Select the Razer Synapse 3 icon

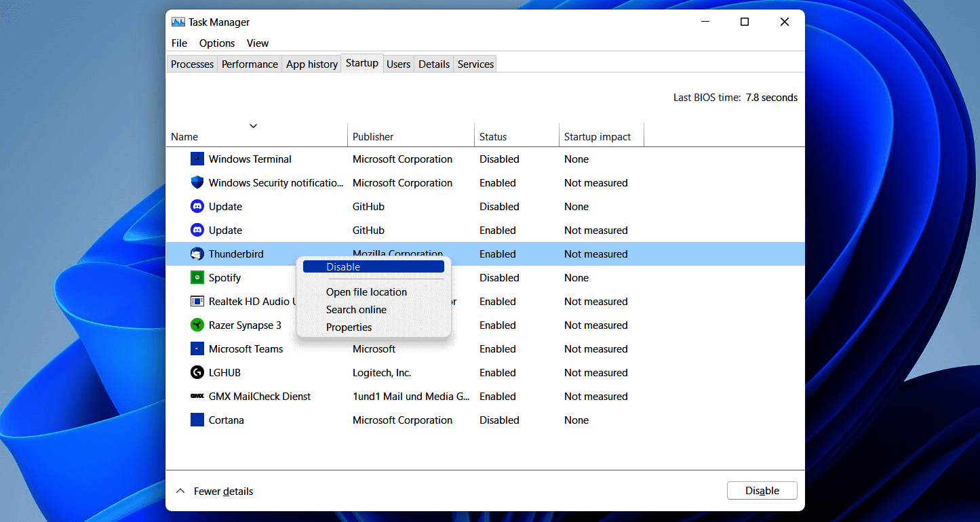[196, 325]
